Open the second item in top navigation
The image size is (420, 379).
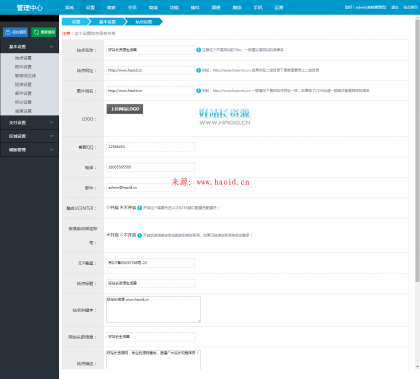pyautogui.click(x=90, y=7)
